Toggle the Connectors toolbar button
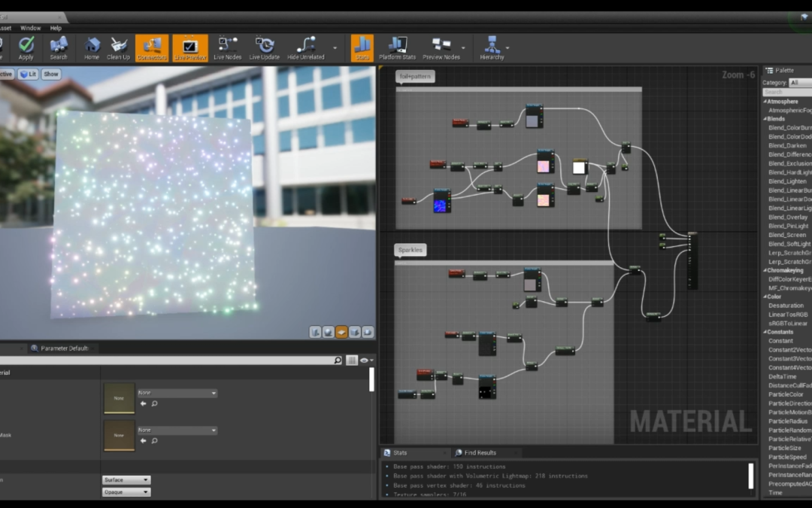The height and width of the screenshot is (508, 812). coord(152,48)
